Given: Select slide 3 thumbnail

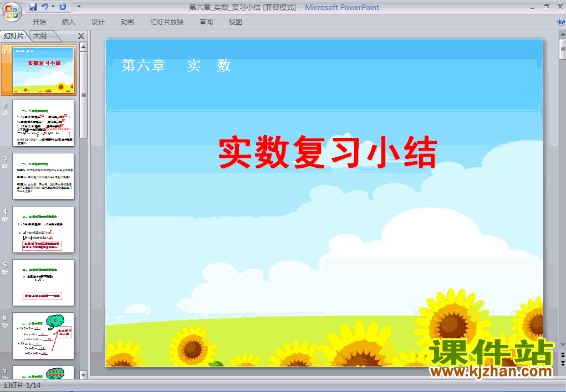Looking at the screenshot, I should click(43, 177).
